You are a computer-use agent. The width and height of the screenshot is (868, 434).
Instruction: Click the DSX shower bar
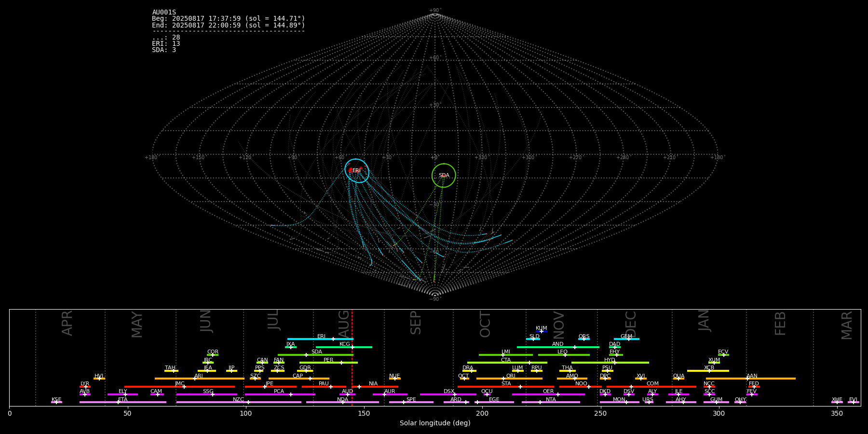click(x=448, y=394)
